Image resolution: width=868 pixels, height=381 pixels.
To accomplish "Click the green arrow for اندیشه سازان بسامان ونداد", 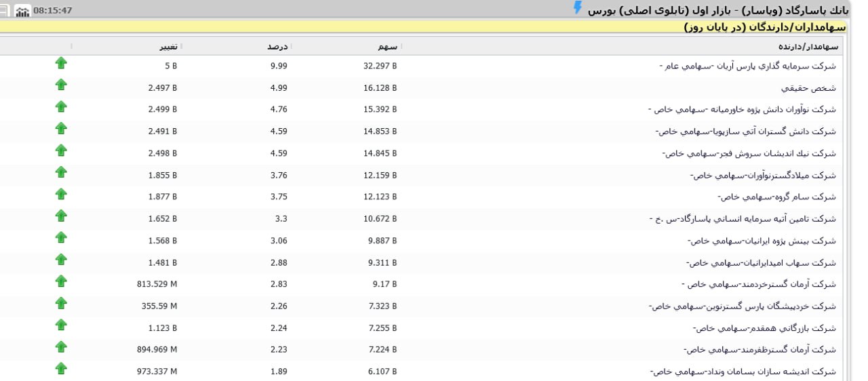I will [61, 368].
